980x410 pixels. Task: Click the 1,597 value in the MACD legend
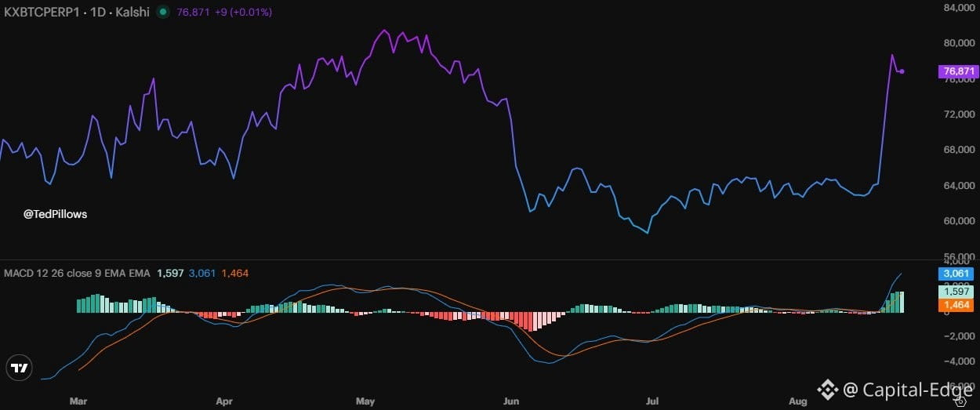pos(169,273)
